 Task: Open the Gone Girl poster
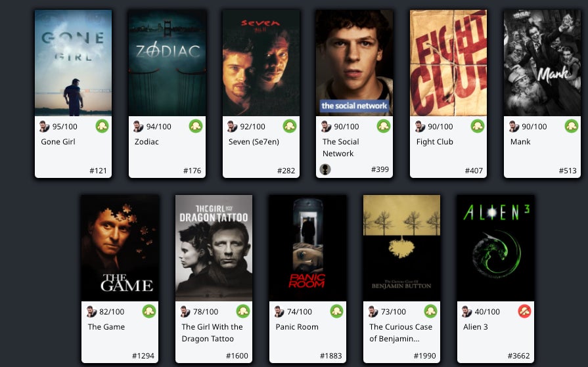pyautogui.click(x=73, y=63)
